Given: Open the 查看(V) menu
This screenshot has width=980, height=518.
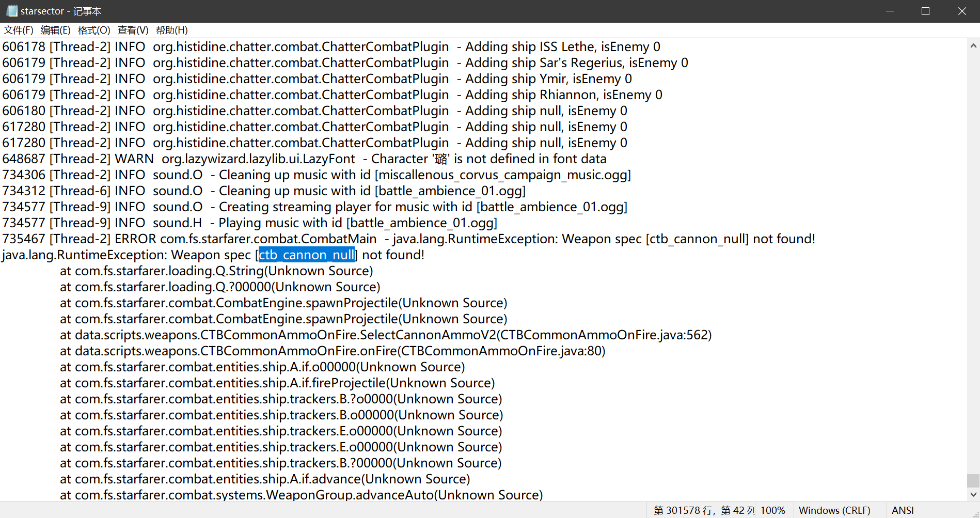Looking at the screenshot, I should (x=133, y=30).
